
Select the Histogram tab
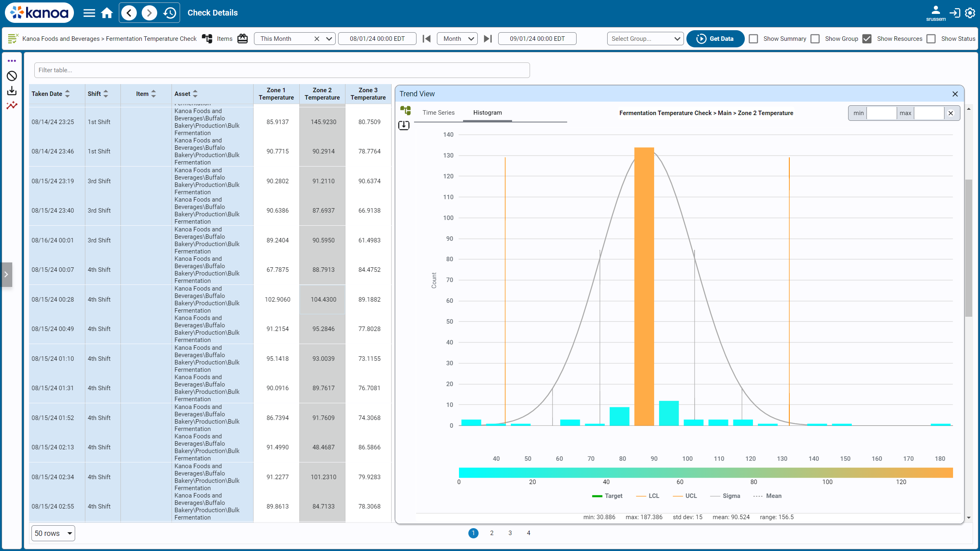(487, 113)
